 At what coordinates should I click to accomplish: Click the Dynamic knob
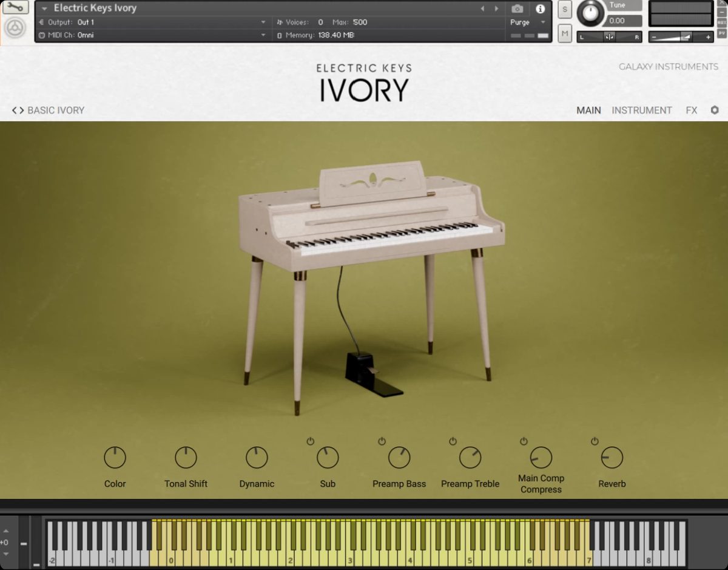click(257, 458)
